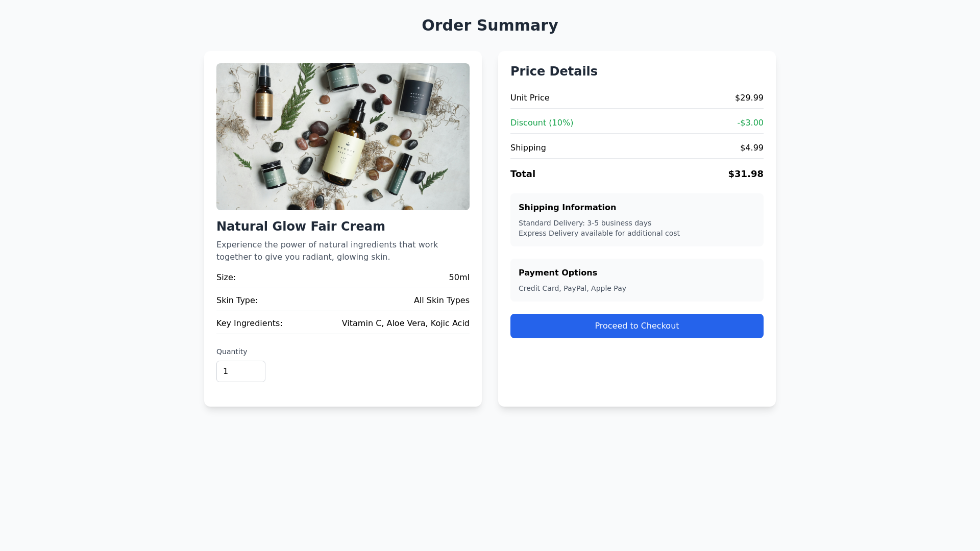This screenshot has height=551, width=980.
Task: Click the All Skin Types value
Action: point(441,300)
